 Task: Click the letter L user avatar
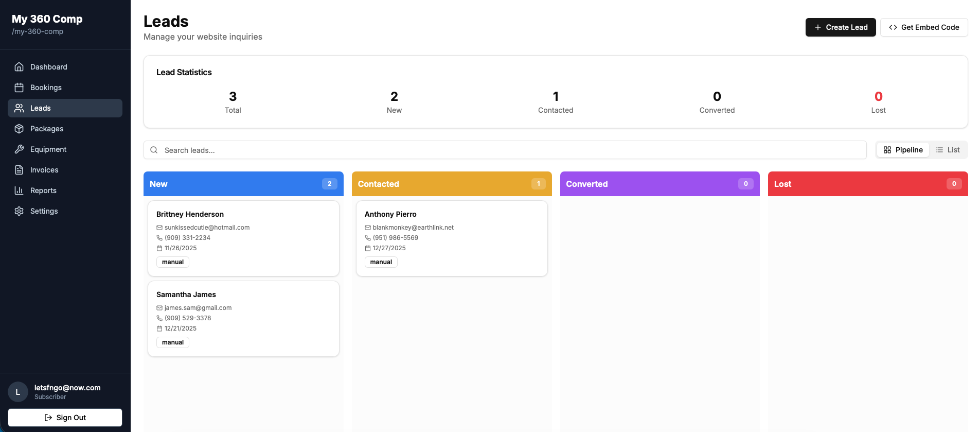[x=18, y=392]
